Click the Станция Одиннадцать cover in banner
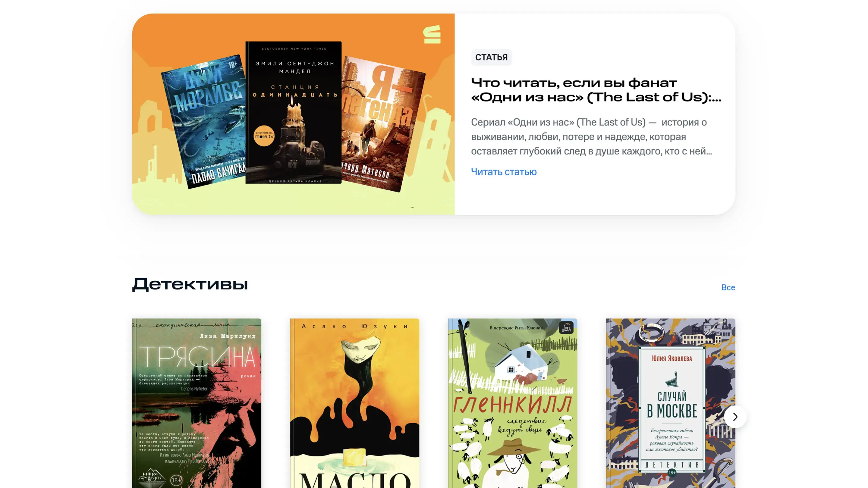868x488 pixels. pos(294,112)
